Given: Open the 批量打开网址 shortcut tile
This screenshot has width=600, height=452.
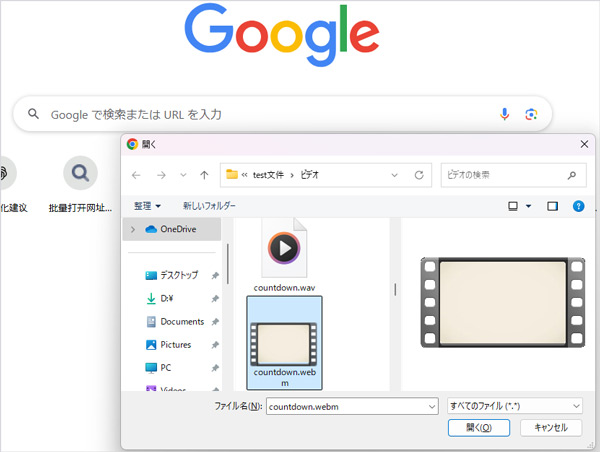Looking at the screenshot, I should tap(80, 184).
